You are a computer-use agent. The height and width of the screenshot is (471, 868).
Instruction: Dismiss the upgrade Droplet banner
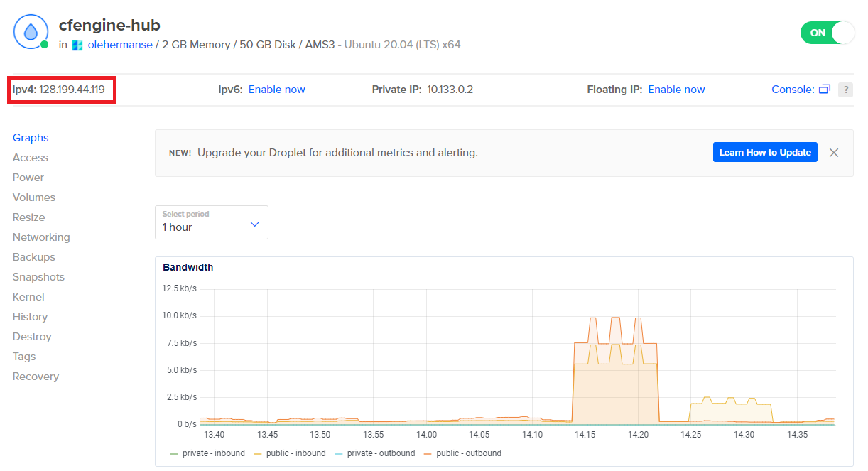[x=834, y=153]
